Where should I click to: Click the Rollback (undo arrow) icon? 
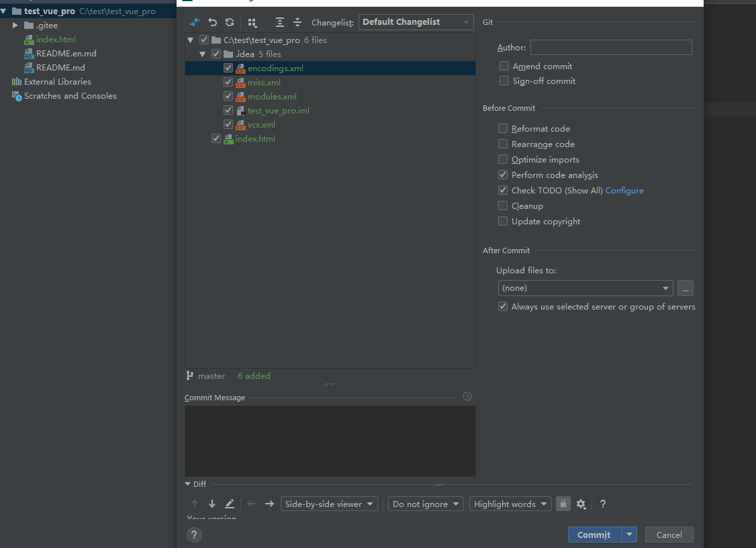pos(213,22)
